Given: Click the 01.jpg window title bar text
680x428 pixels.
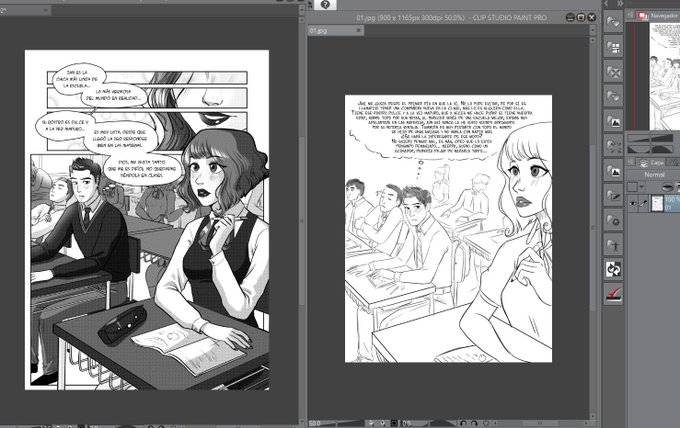Looking at the screenshot, I should tap(451, 18).
